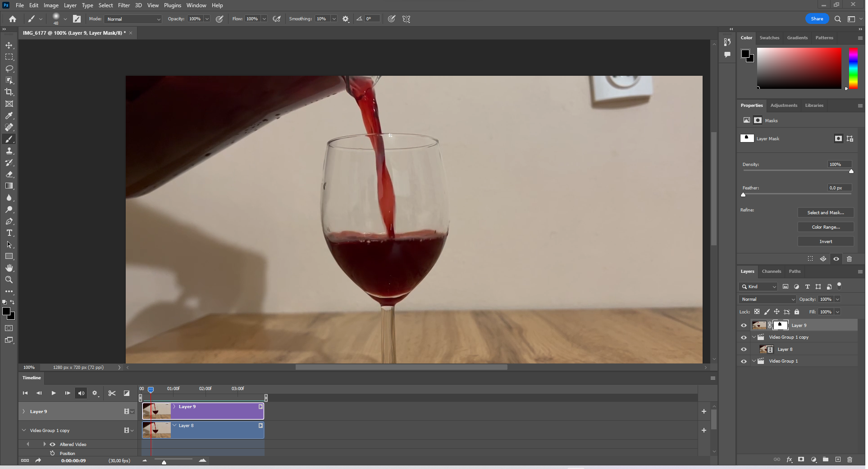Select the Dodge tool
Viewport: 868px width, 469px height.
pos(9,210)
